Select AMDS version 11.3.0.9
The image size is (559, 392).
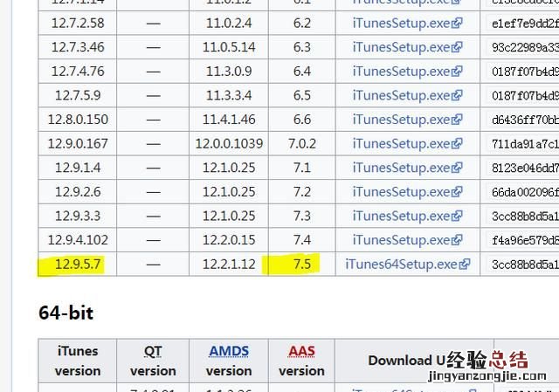(229, 72)
